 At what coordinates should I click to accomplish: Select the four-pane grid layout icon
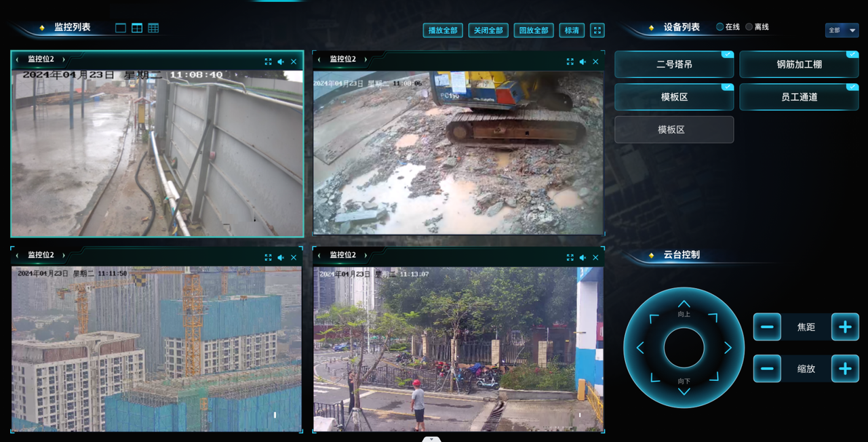click(x=137, y=28)
